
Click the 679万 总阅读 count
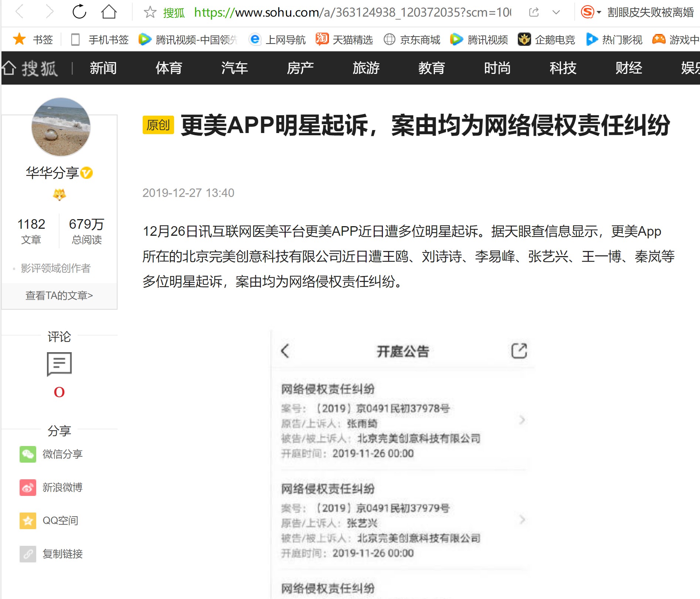click(86, 231)
